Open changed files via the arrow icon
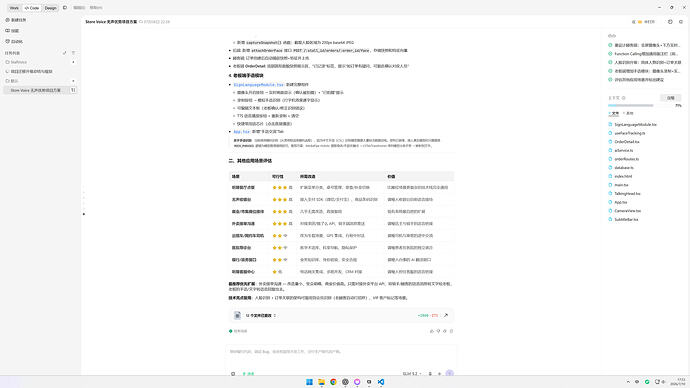The height and width of the screenshot is (388, 690). [446, 315]
